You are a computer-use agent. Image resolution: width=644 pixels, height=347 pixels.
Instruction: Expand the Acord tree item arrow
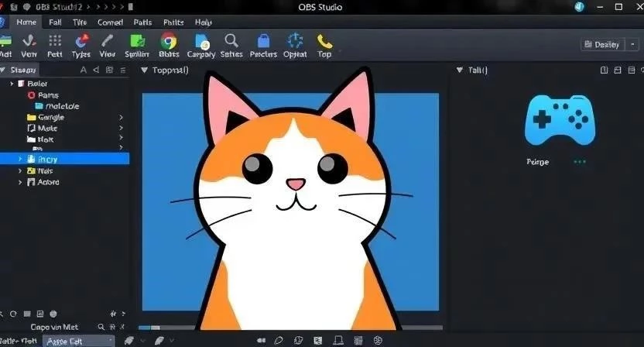click(x=20, y=183)
